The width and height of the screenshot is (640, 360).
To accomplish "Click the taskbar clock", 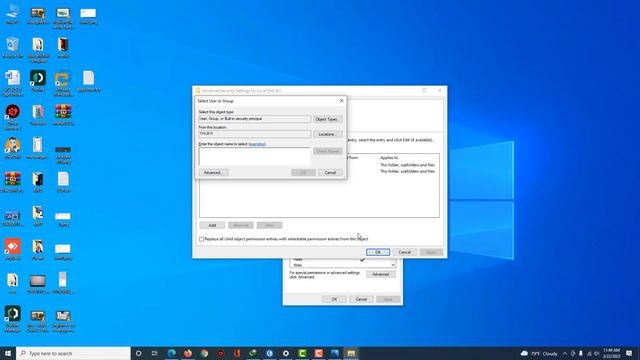I will coord(611,353).
